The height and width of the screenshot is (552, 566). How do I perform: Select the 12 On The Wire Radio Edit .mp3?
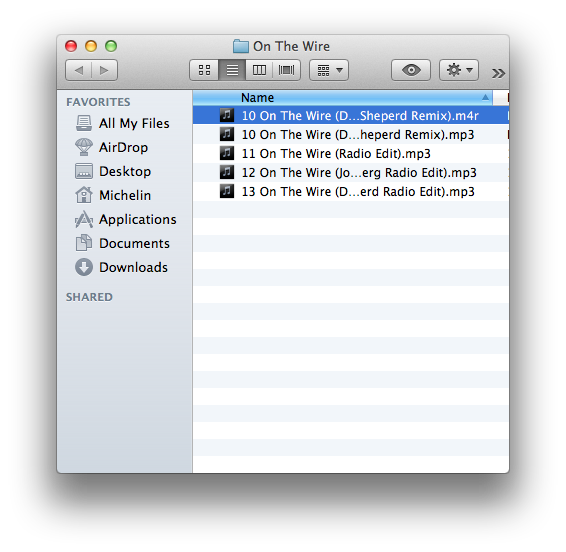click(351, 173)
